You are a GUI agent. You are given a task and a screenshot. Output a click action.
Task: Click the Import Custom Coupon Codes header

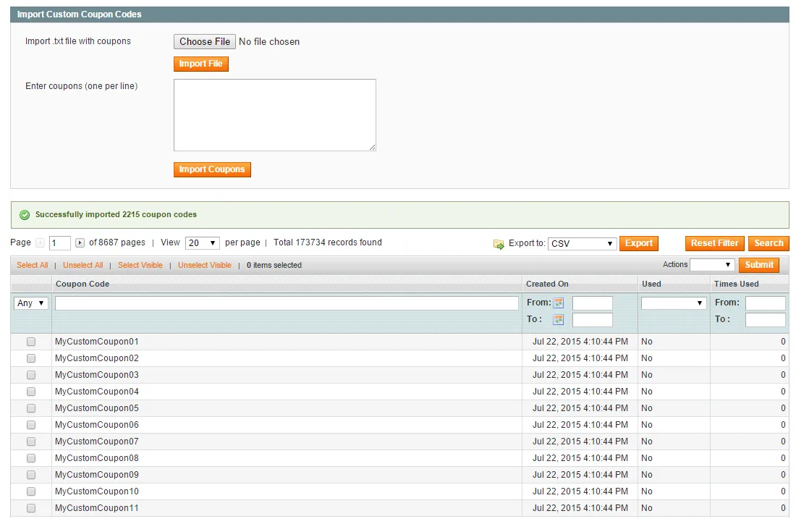[79, 14]
